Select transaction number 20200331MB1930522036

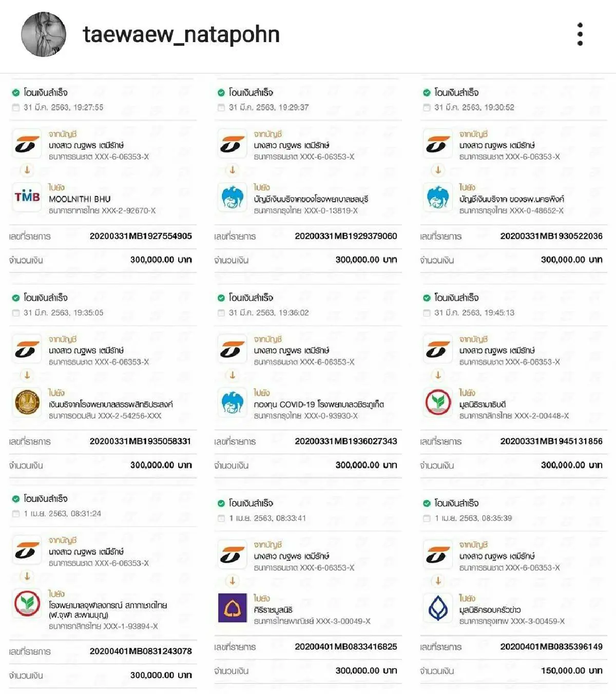tap(551, 236)
